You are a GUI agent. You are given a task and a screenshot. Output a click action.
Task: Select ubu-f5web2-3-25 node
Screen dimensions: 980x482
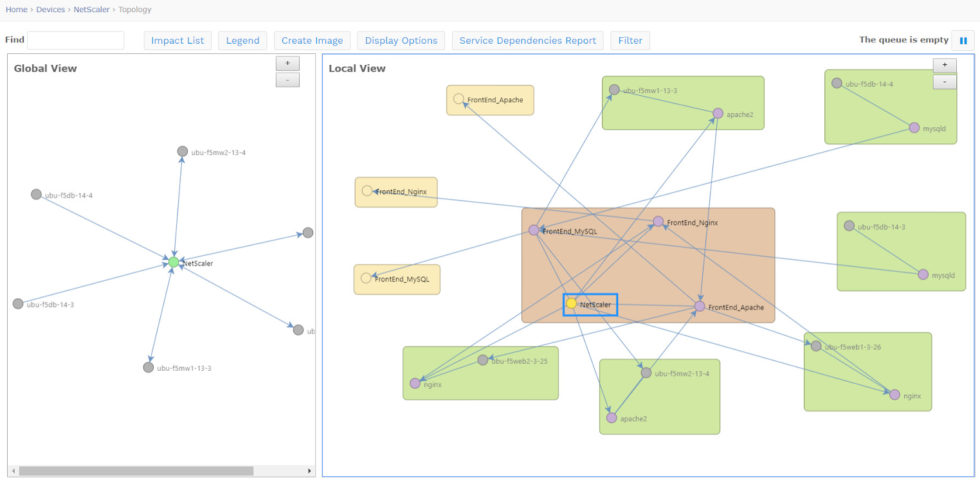483,360
